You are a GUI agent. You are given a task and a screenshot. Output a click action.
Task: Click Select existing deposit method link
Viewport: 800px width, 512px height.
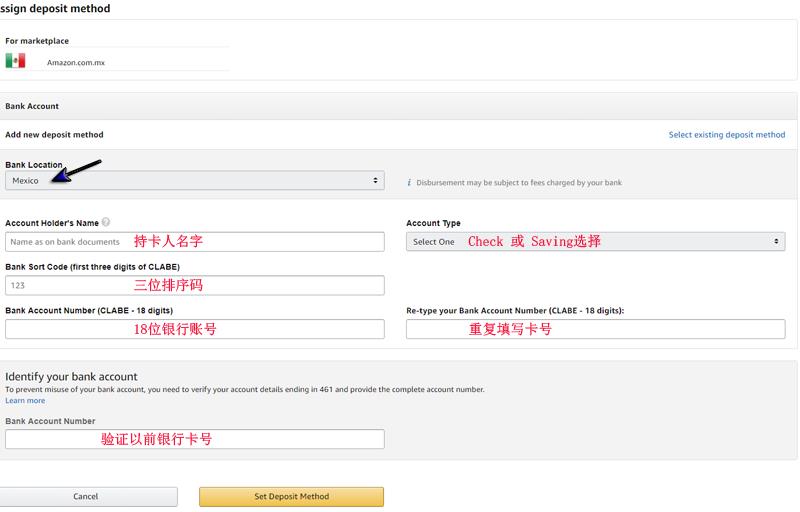pyautogui.click(x=727, y=135)
